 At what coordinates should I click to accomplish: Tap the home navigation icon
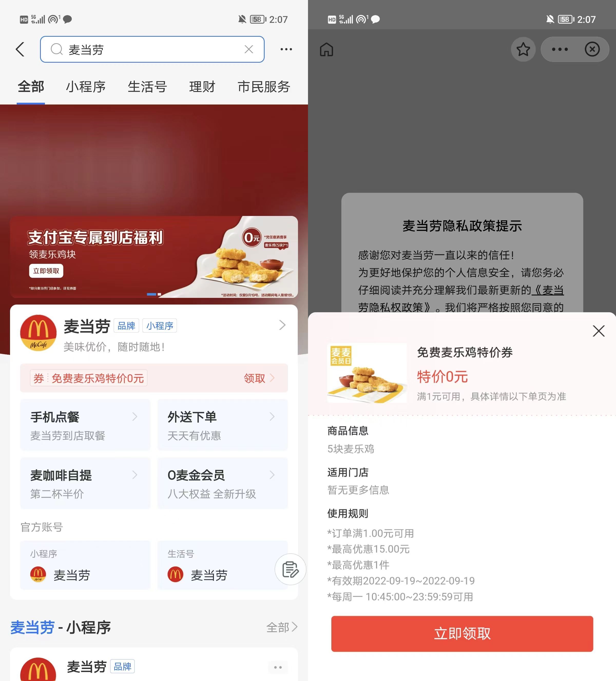325,49
